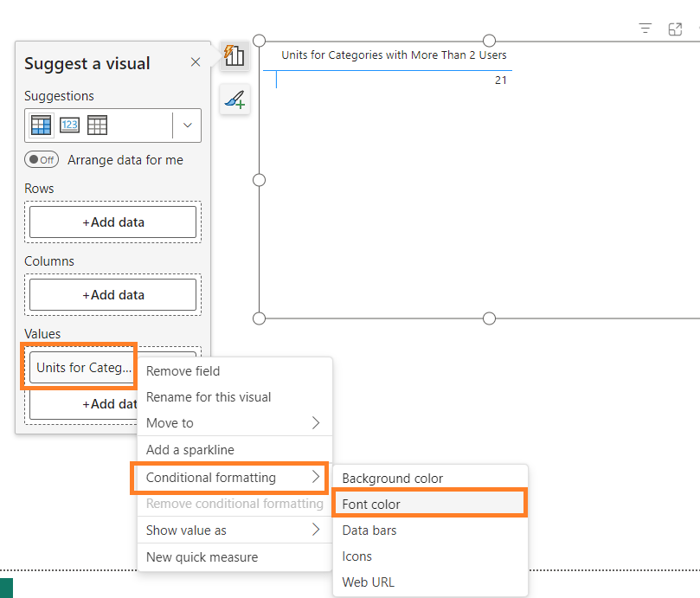Select Icons conditional formatting option
The height and width of the screenshot is (598, 700).
point(430,556)
